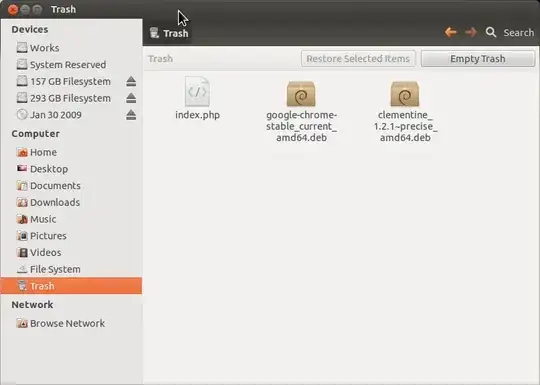Viewport: 540px width, 385px height.
Task: Click the 157 GB Filesystem drive icon
Action: (22, 81)
